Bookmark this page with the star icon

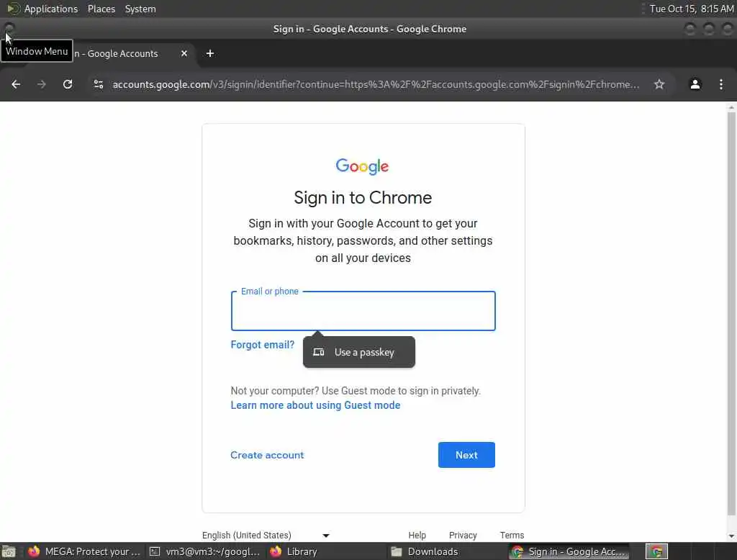point(659,84)
